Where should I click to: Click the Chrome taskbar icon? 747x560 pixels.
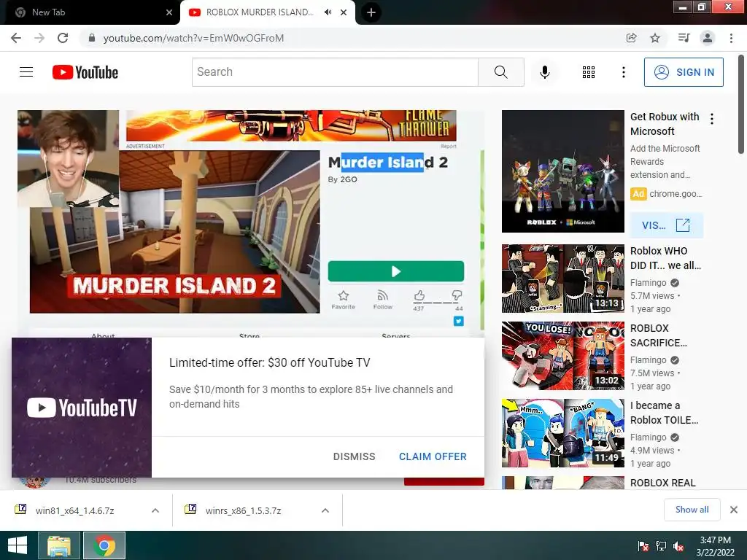[x=104, y=545]
